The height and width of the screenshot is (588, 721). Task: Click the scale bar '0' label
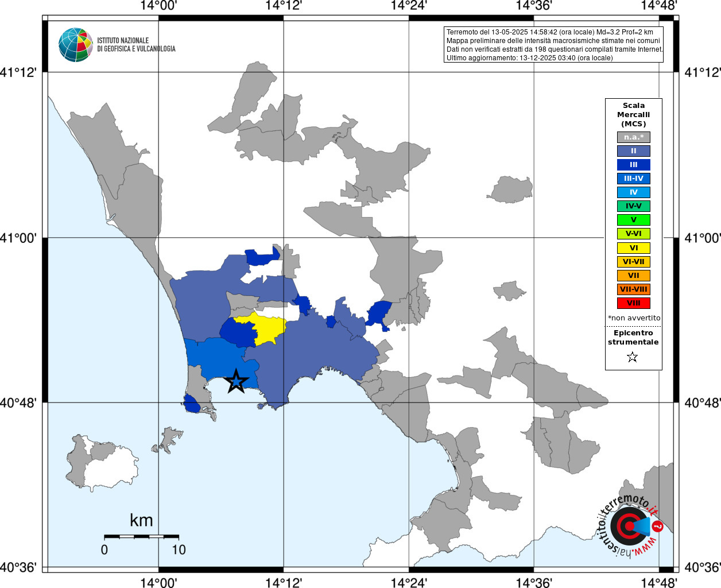104,550
